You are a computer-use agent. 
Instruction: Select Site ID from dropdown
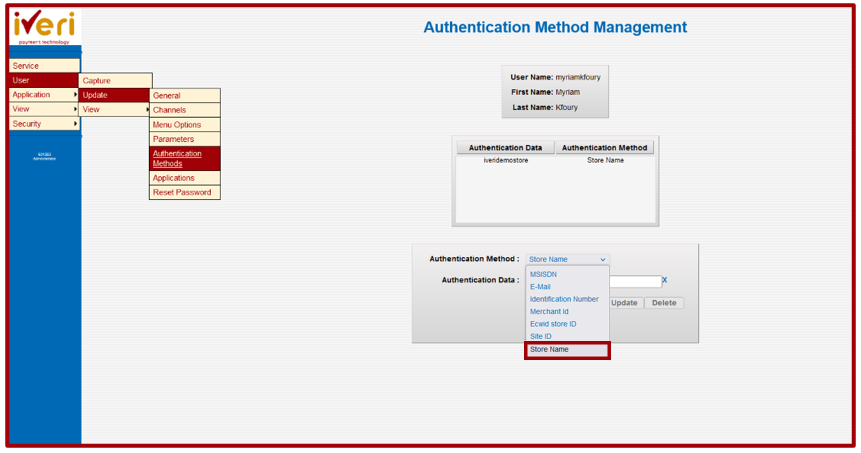coord(540,337)
